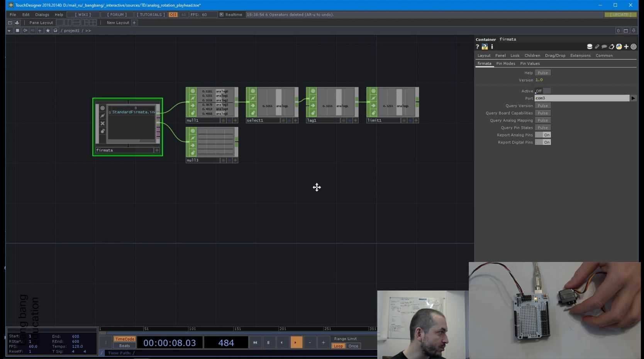
Task: Pause the timeline playback
Action: tap(268, 342)
